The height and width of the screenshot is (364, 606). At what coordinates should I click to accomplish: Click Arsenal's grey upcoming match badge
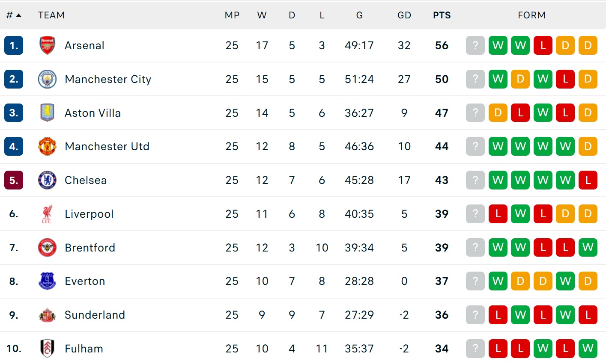point(475,45)
